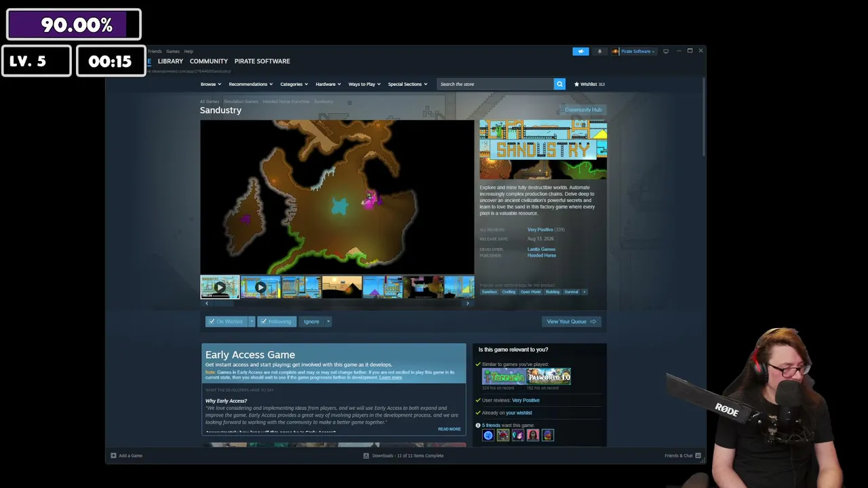The height and width of the screenshot is (488, 868).
Task: Expand the Hardware menu
Action: (328, 84)
